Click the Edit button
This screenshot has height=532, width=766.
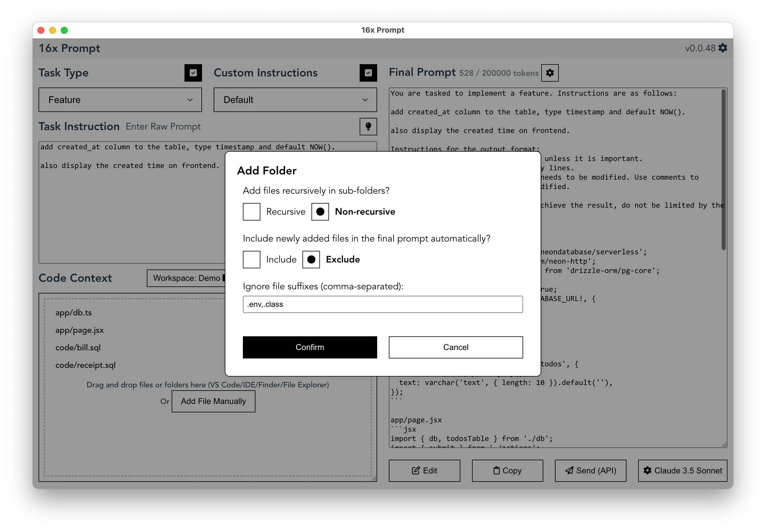424,470
